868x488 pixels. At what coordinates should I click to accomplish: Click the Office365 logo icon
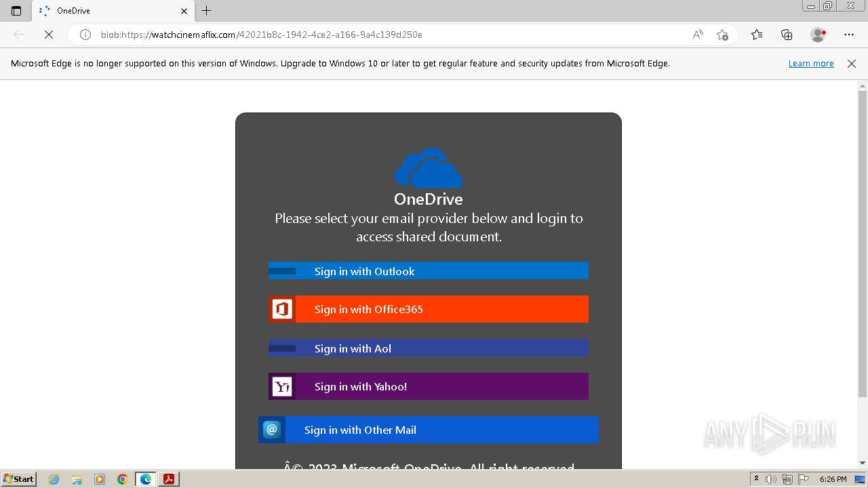tap(282, 309)
